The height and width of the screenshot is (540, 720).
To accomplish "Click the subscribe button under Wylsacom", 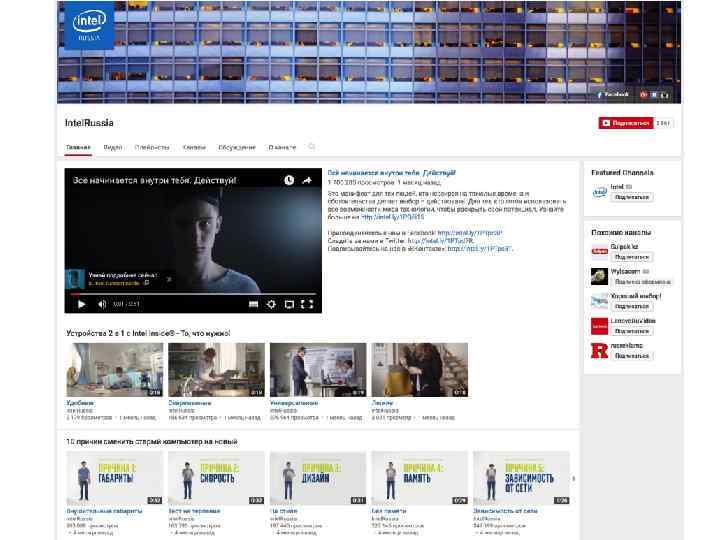I will click(x=642, y=281).
